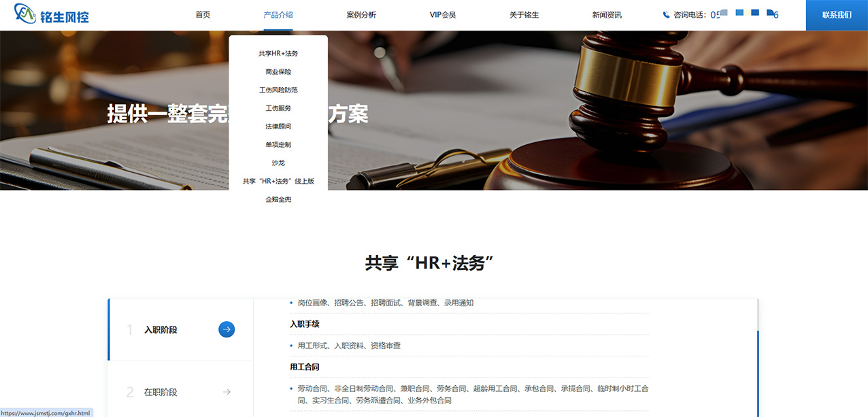The image size is (868, 417).
Task: Select 共享HR+法务 from the dropdown
Action: tap(278, 53)
